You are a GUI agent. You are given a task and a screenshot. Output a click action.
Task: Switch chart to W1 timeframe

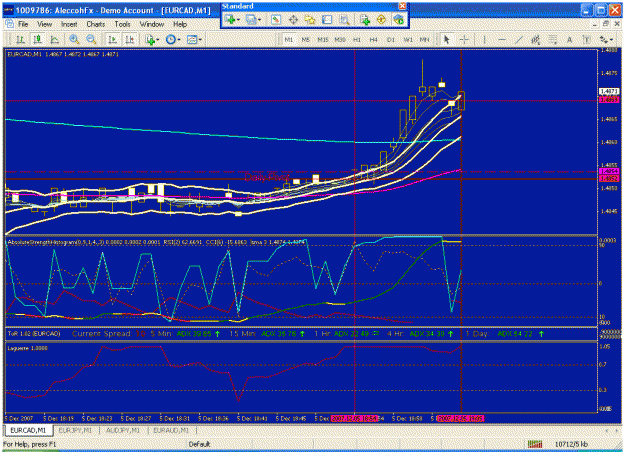click(408, 39)
